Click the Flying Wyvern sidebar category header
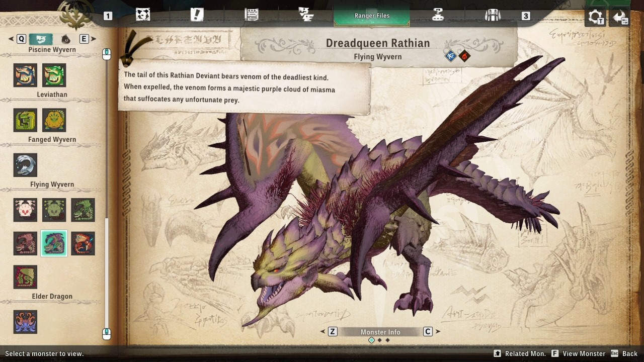644x362 pixels. pos(52,184)
